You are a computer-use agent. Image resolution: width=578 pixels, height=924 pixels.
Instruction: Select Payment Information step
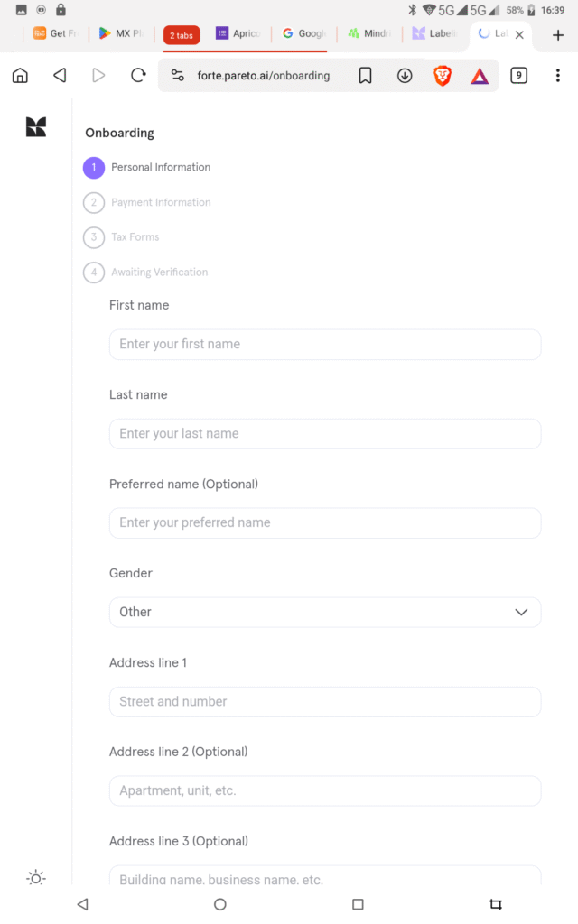click(161, 202)
